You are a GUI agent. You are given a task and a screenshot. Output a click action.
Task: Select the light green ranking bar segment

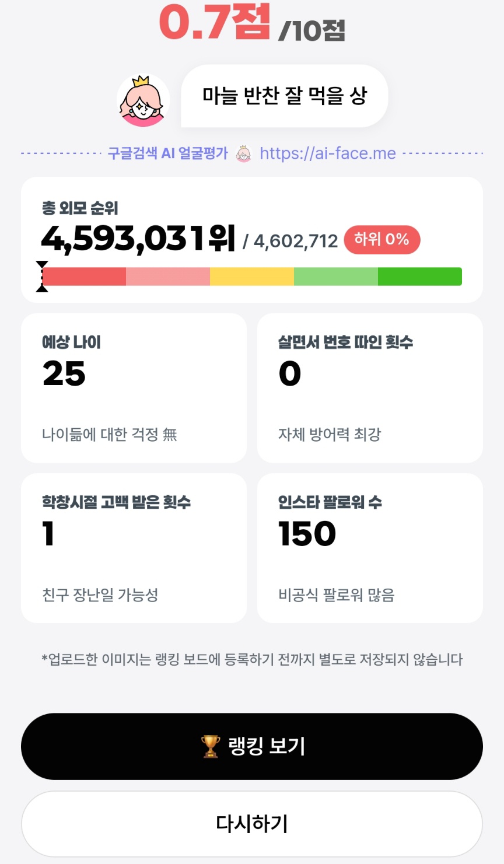pyautogui.click(x=336, y=277)
